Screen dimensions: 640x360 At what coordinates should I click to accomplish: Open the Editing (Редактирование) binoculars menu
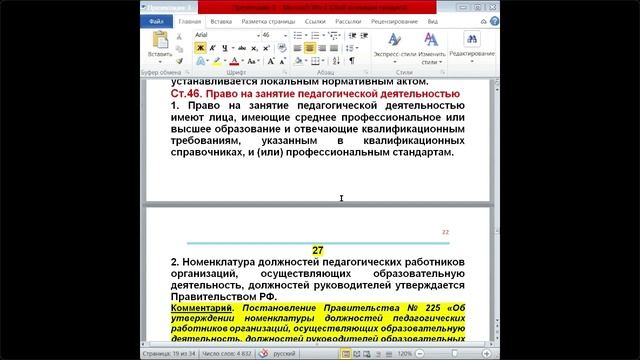472,46
